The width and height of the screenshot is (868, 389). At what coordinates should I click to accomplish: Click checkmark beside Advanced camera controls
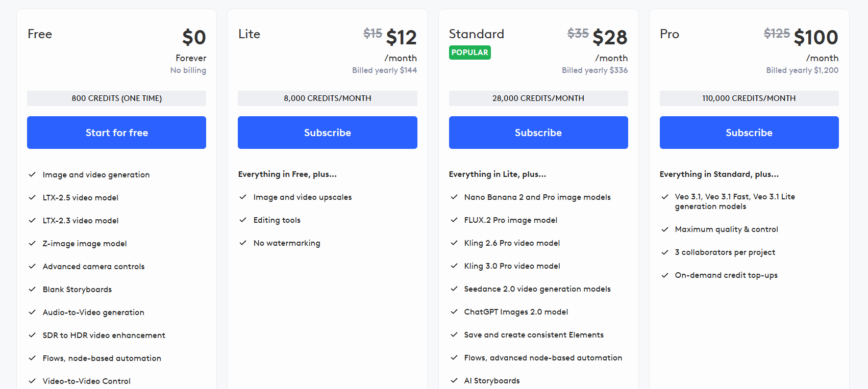click(x=32, y=266)
